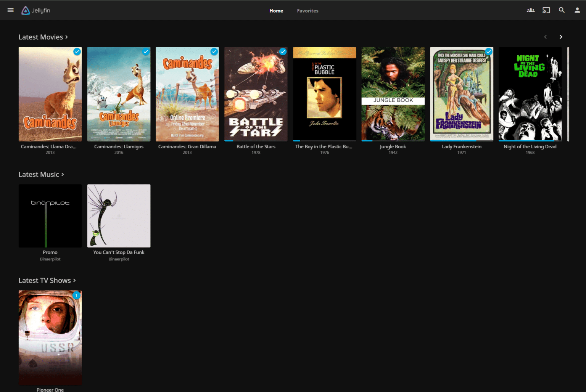Click the Lady Frankenstein title text

click(462, 146)
